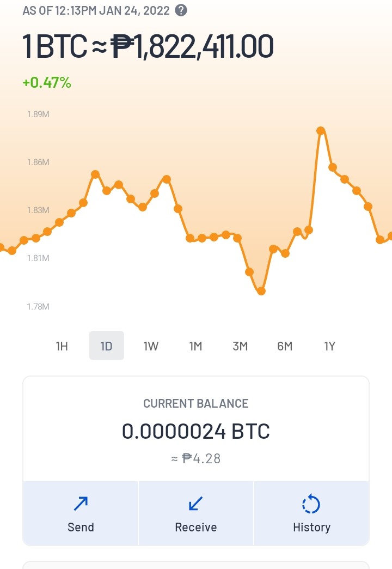Select the highest peak chart point
Viewport: 392px width, 569px height.
click(321, 131)
